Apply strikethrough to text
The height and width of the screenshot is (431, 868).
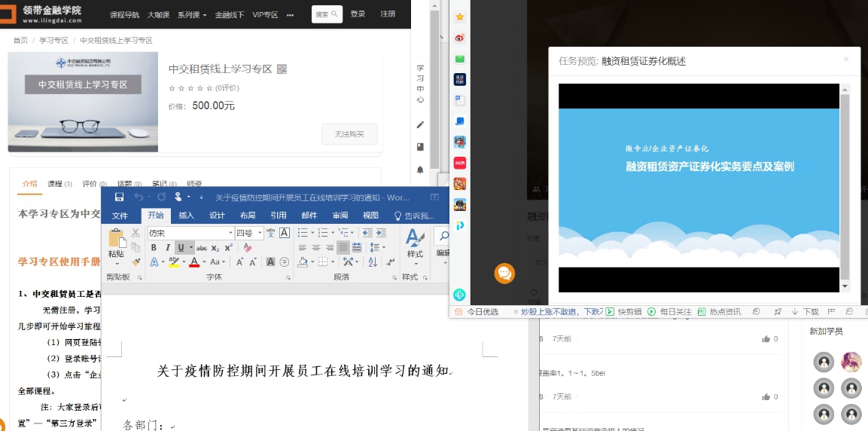pyautogui.click(x=201, y=248)
